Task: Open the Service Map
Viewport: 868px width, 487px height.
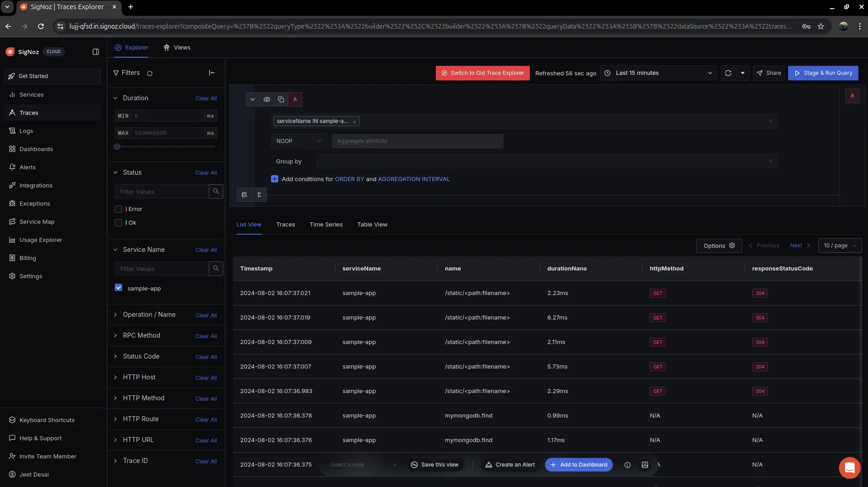Action: coord(37,221)
